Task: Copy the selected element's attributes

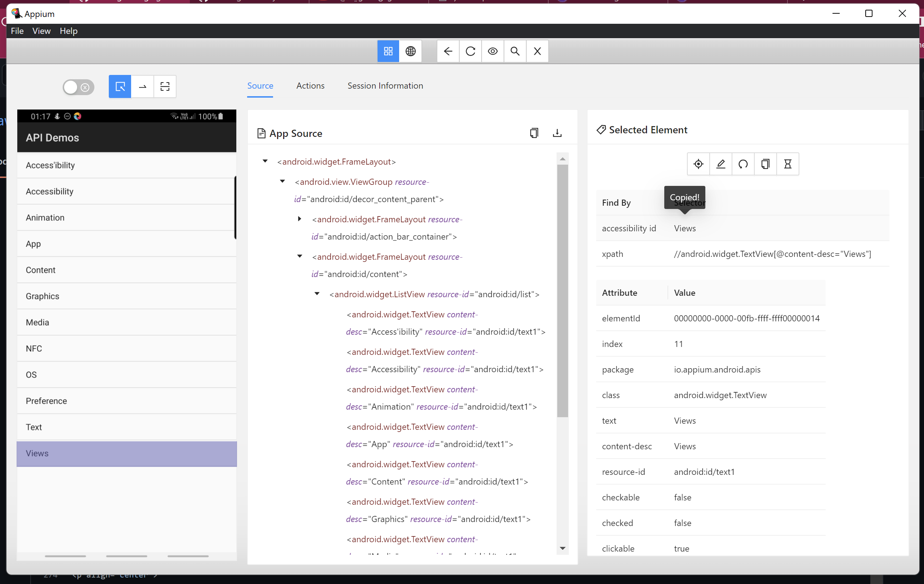Action: (765, 164)
